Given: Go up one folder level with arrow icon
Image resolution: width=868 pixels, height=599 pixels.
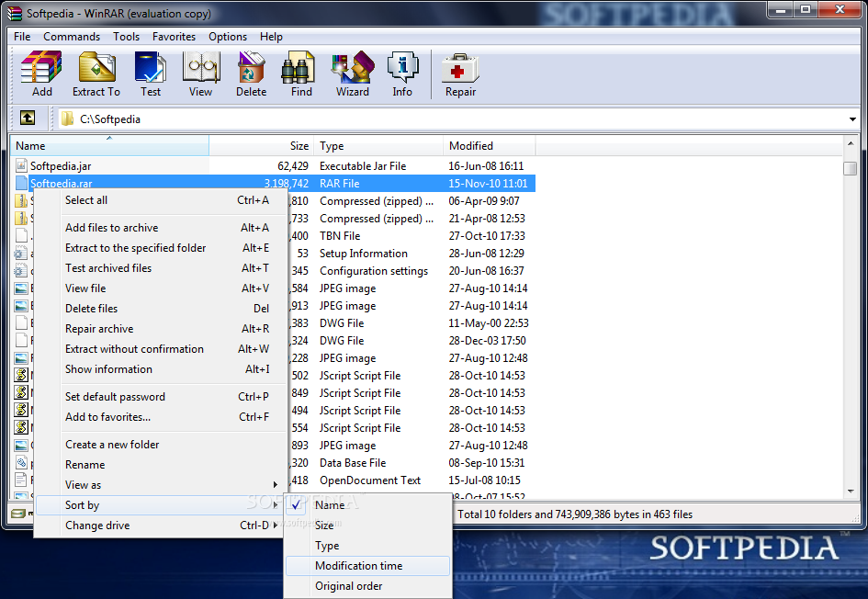Looking at the screenshot, I should click(x=28, y=118).
